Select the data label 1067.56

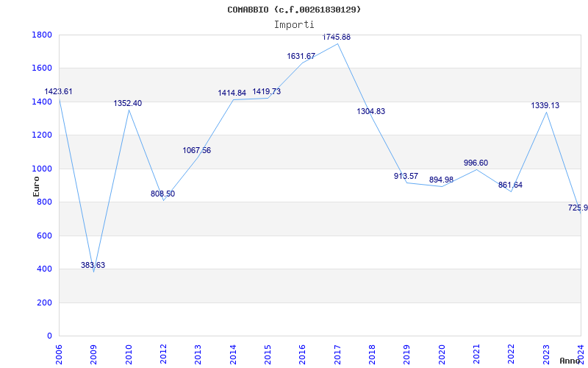point(197,150)
